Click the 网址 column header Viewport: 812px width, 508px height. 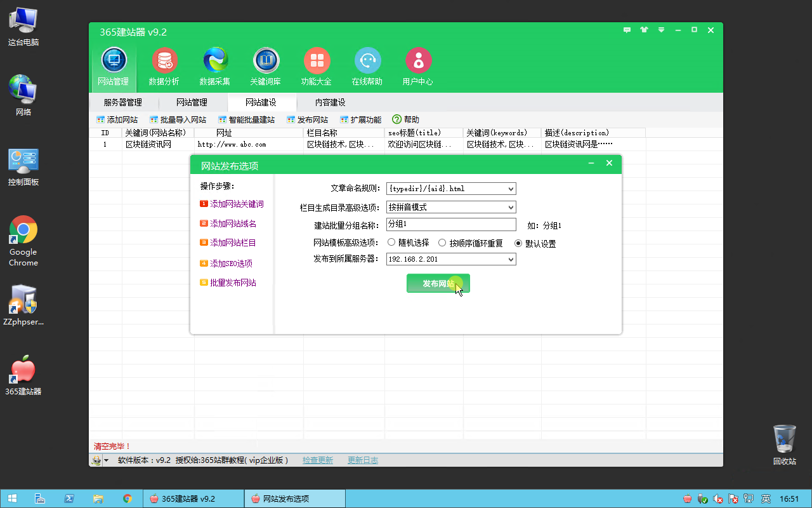249,133
